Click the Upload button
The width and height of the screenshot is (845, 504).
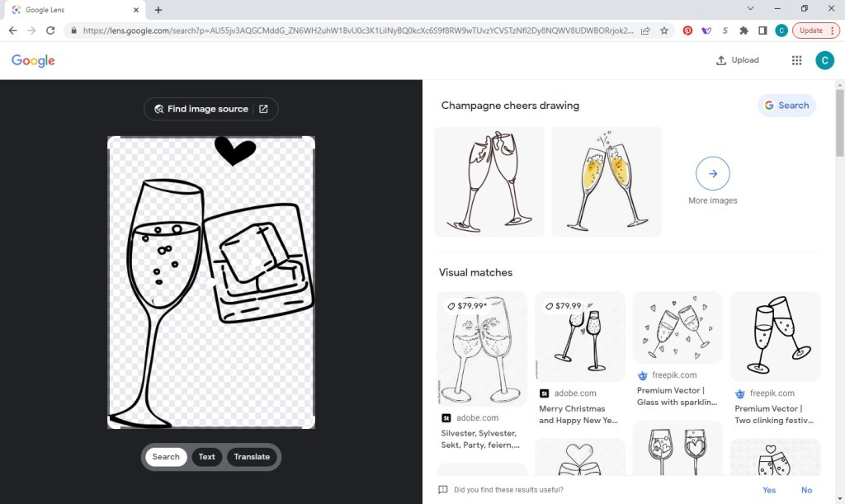click(737, 60)
